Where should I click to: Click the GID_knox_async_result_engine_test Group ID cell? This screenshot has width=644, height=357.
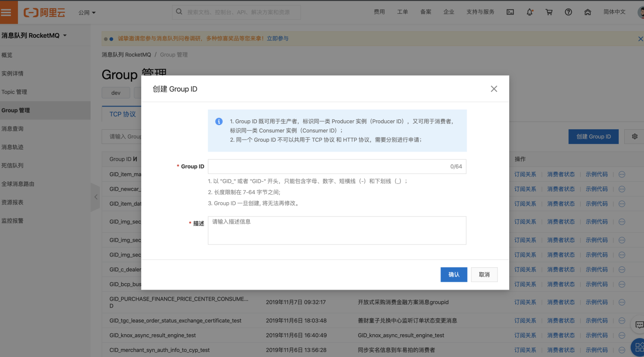[152, 336]
